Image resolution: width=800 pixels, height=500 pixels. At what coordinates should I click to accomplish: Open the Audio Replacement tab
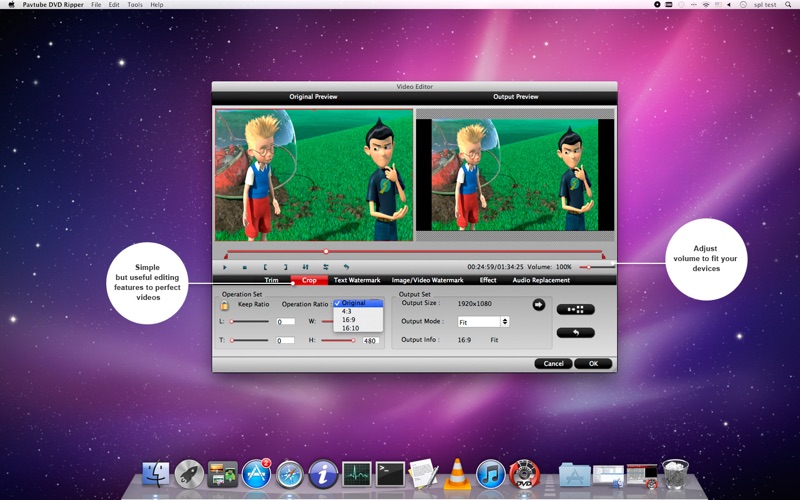[x=541, y=280]
